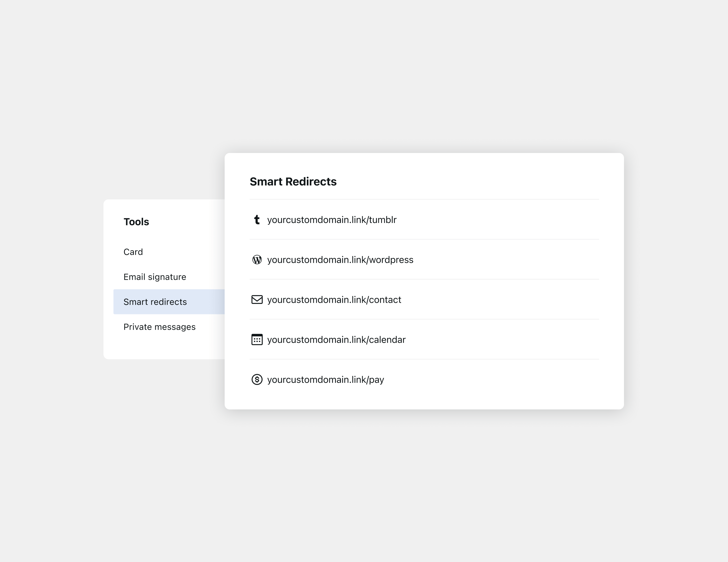Viewport: 728px width, 562px height.
Task: Click the WordPress logo icon
Action: [257, 260]
